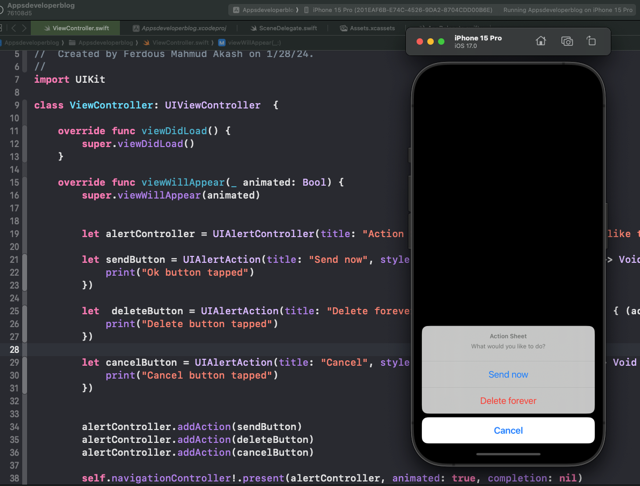The width and height of the screenshot is (640, 486).
Task: Click the Appsdeveloperblog scheme icon in toolbar
Action: pyautogui.click(x=236, y=10)
